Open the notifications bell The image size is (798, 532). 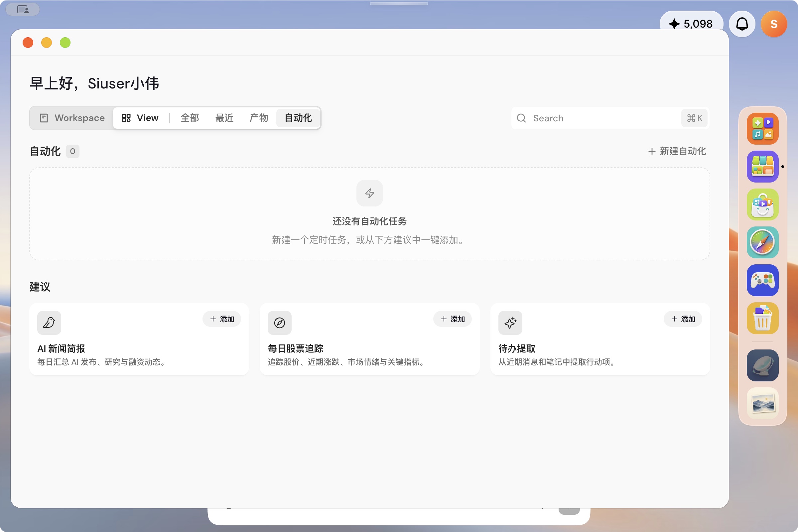[742, 24]
